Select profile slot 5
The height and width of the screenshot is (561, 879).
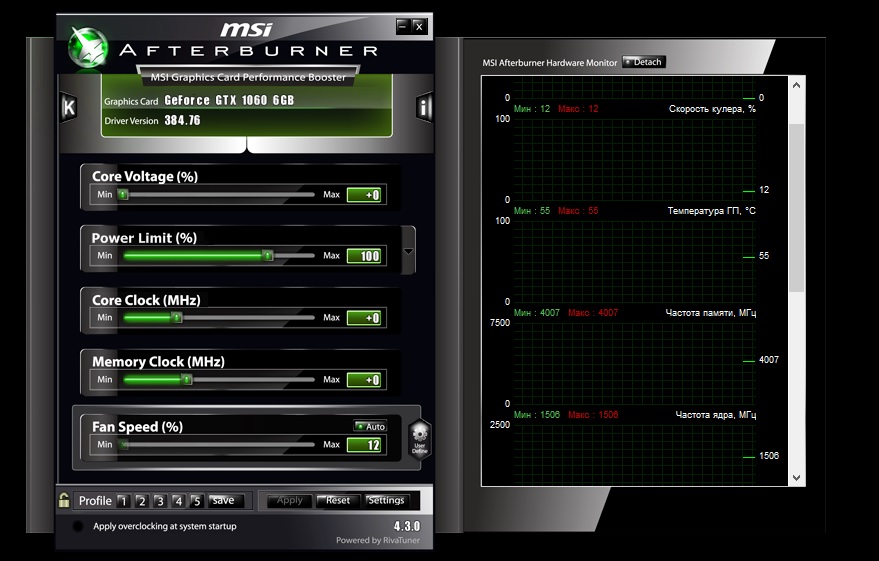point(196,500)
